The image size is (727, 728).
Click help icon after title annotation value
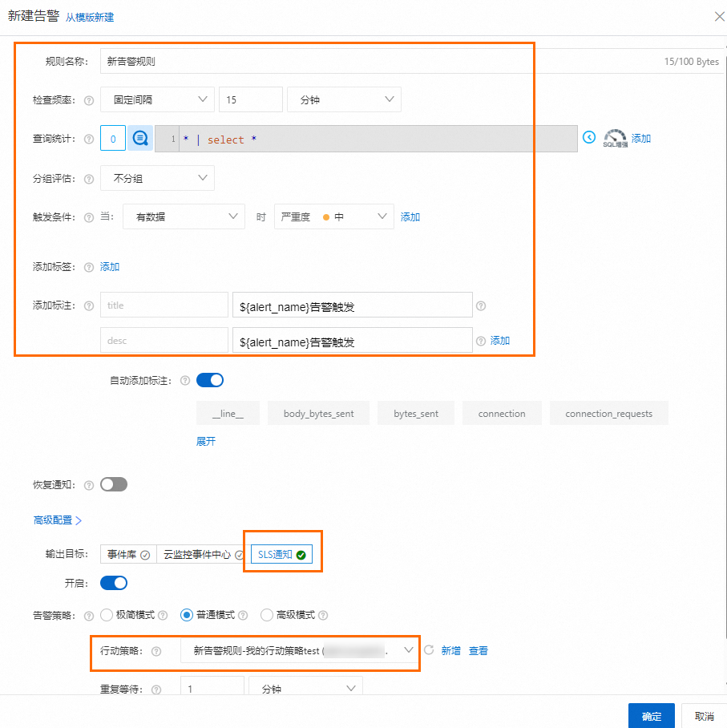[481, 305]
